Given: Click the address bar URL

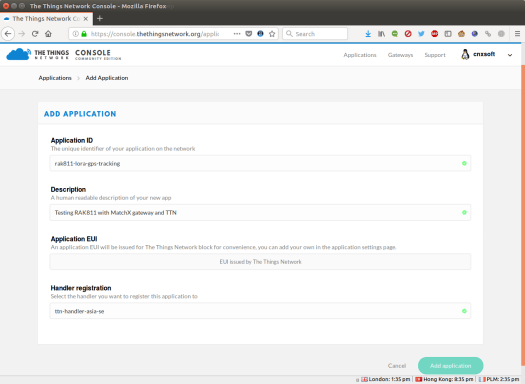Looking at the screenshot, I should 155,34.
